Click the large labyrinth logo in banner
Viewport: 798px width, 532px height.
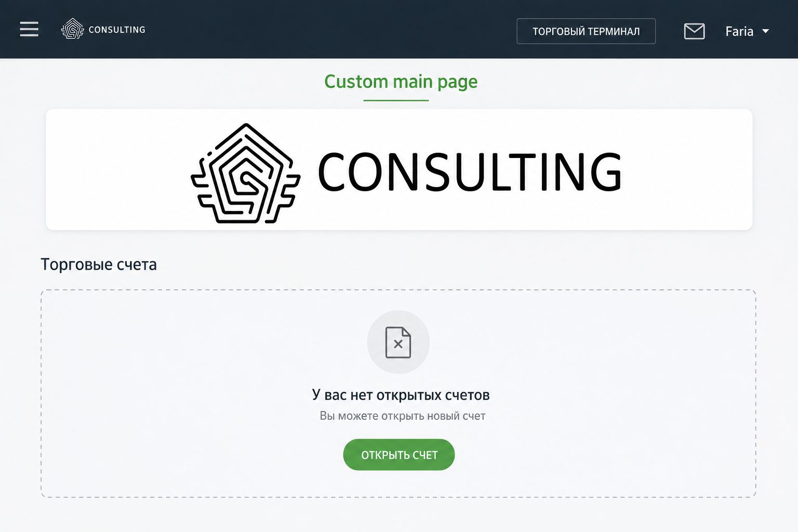coord(245,174)
